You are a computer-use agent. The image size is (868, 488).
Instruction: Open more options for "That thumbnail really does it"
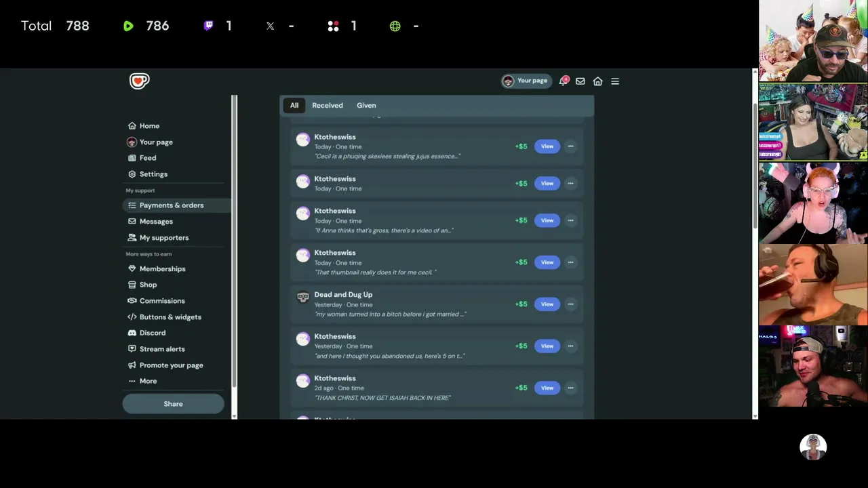pos(570,262)
